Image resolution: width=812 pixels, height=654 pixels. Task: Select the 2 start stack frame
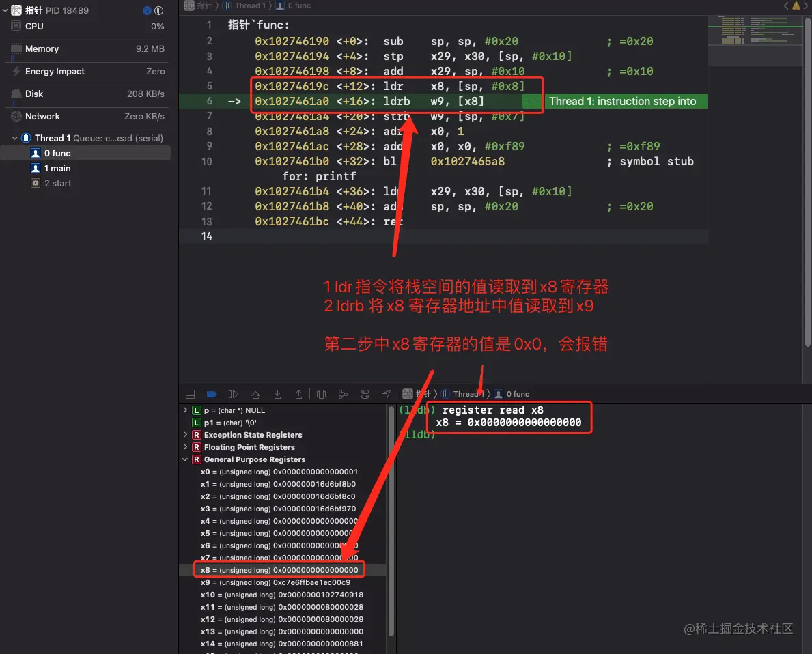[57, 183]
